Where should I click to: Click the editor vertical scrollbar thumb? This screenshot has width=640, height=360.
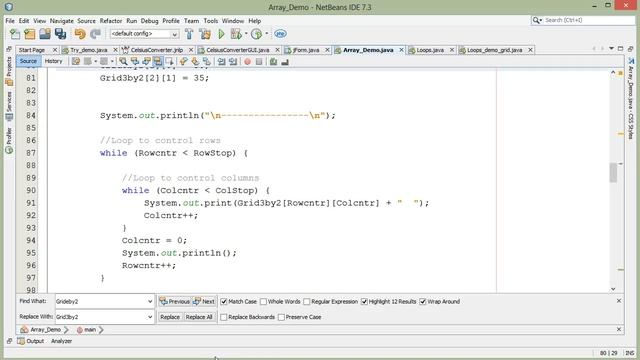pyautogui.click(x=613, y=173)
